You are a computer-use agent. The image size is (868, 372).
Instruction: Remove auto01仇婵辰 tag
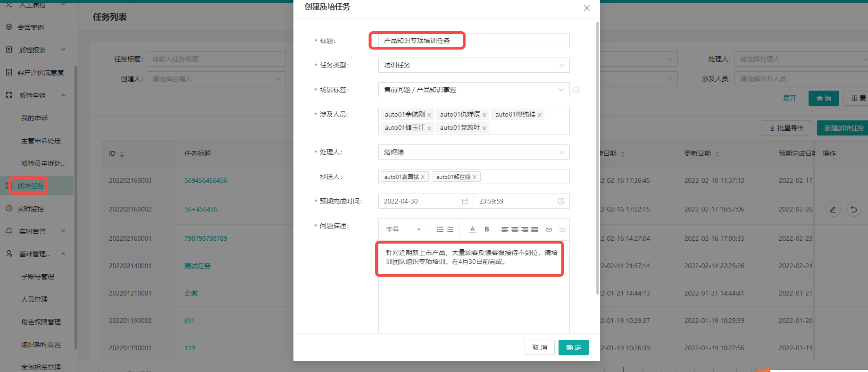coord(484,115)
